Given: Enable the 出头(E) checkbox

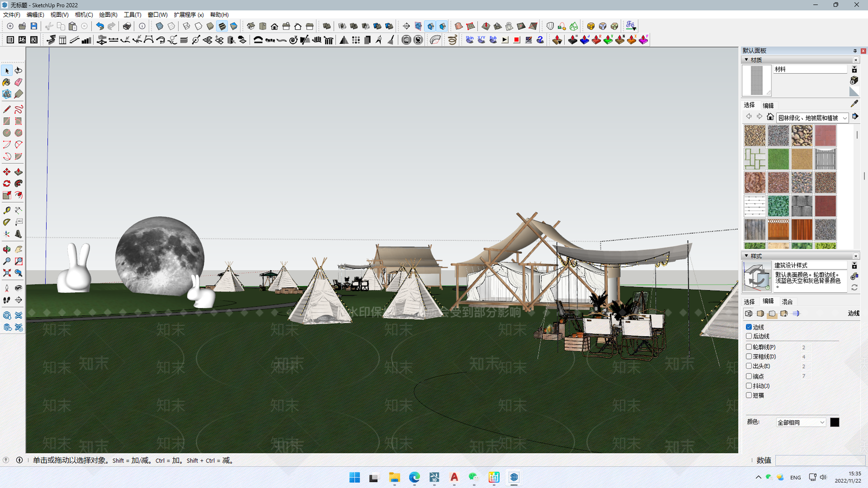Looking at the screenshot, I should pos(749,366).
